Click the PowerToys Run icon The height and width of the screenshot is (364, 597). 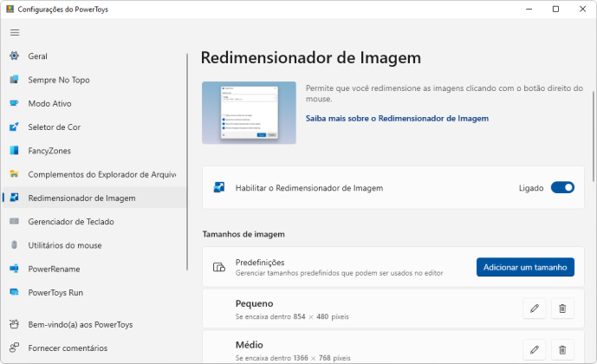click(x=14, y=292)
